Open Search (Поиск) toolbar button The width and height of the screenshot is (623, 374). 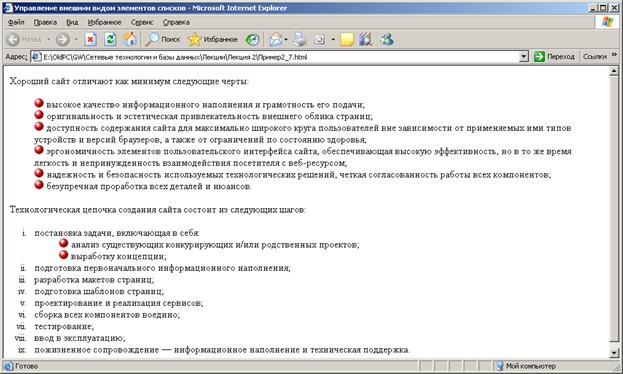[x=163, y=39]
